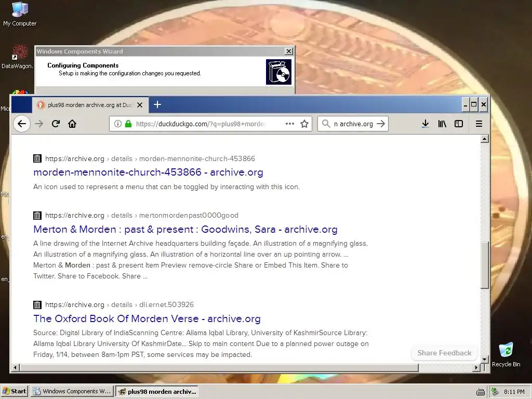Screen dimensions: 532x399
Task: Open Merton & Morden past & present link
Action: point(185,229)
